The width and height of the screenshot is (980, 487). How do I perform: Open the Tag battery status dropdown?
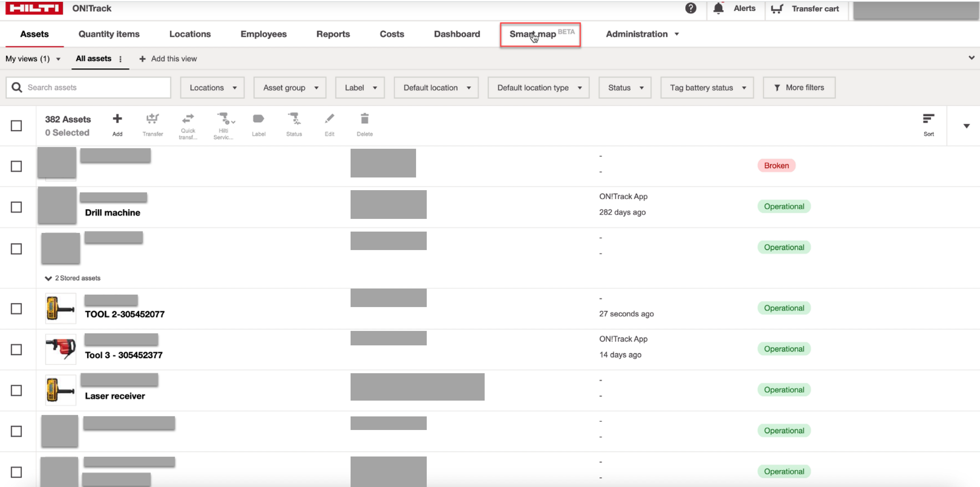coord(707,88)
